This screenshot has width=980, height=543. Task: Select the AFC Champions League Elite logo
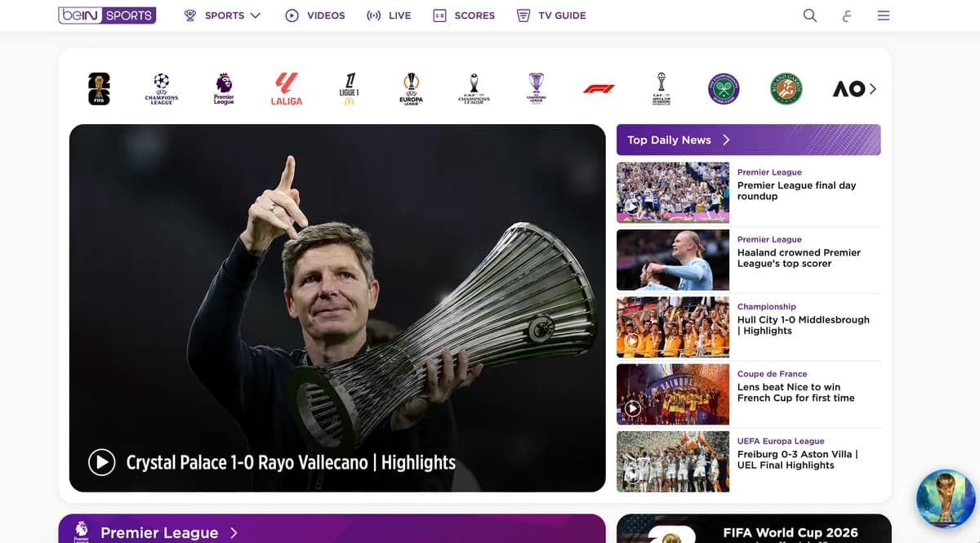click(537, 88)
